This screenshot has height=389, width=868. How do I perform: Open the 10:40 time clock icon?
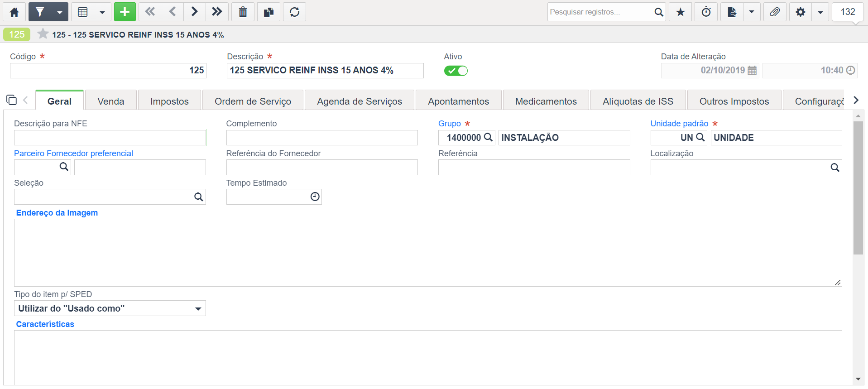tap(851, 70)
